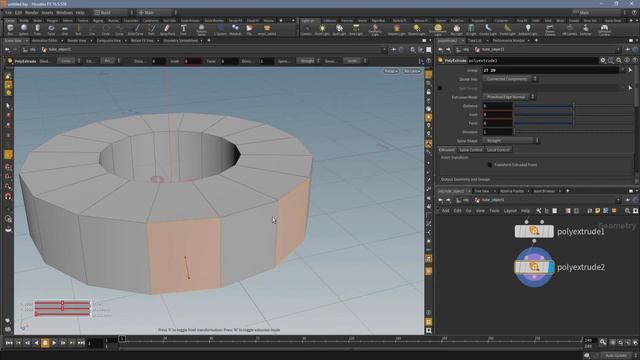Switch to the Material Palette tab
Image resolution: width=640 pixels, height=360 pixels.
point(511,191)
